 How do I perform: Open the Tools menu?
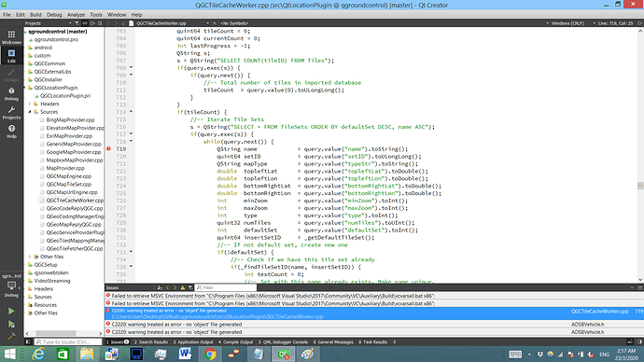[x=96, y=14]
